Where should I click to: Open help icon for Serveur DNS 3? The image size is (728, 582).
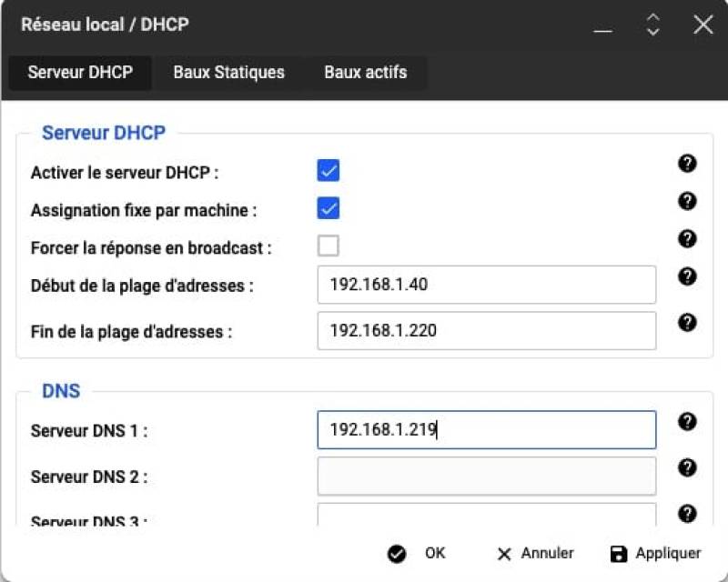(x=688, y=514)
